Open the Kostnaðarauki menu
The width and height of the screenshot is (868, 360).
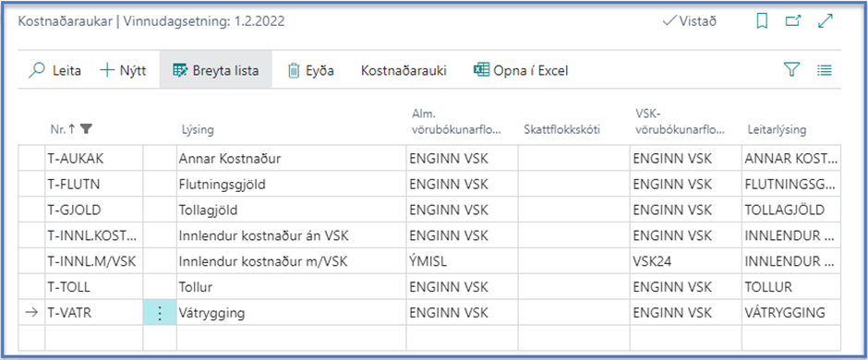coord(404,71)
